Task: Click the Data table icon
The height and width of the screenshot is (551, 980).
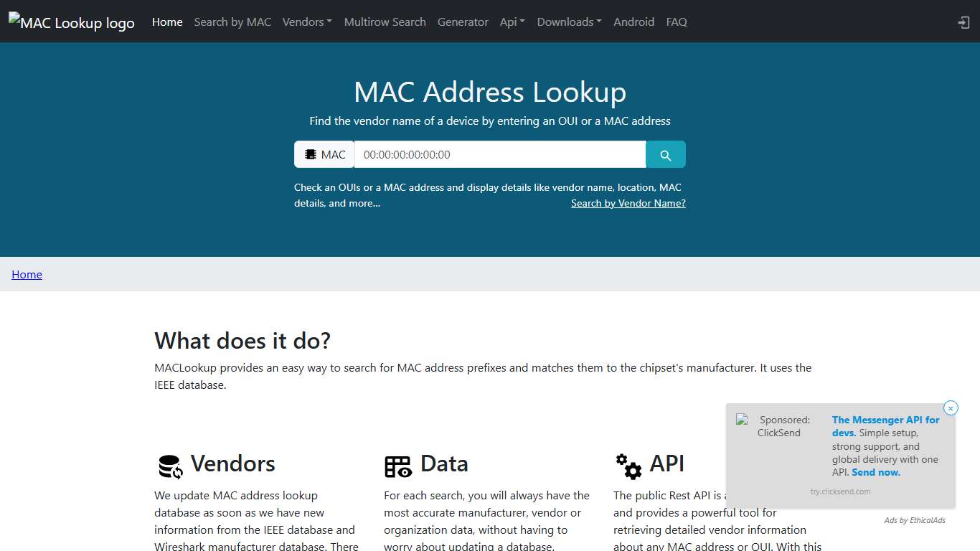Action: (398, 466)
